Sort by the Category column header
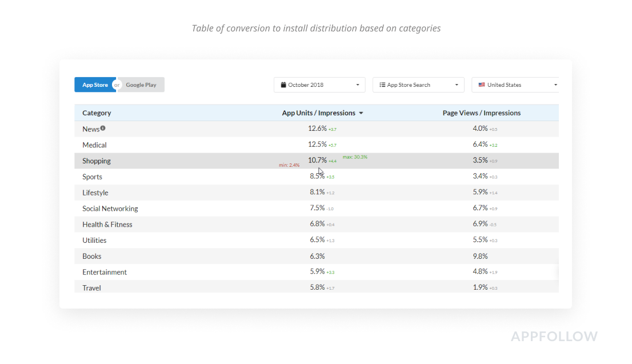Screen dimensions: 632x364 point(97,113)
